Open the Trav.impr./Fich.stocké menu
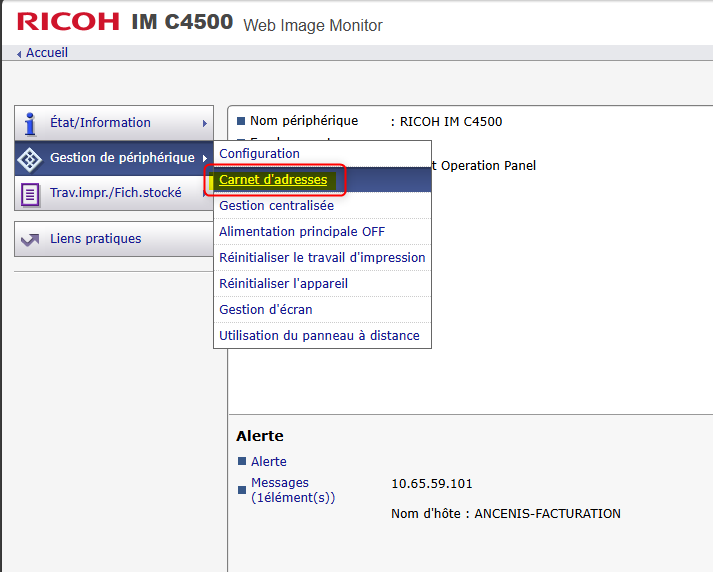This screenshot has width=713, height=572. [x=114, y=193]
